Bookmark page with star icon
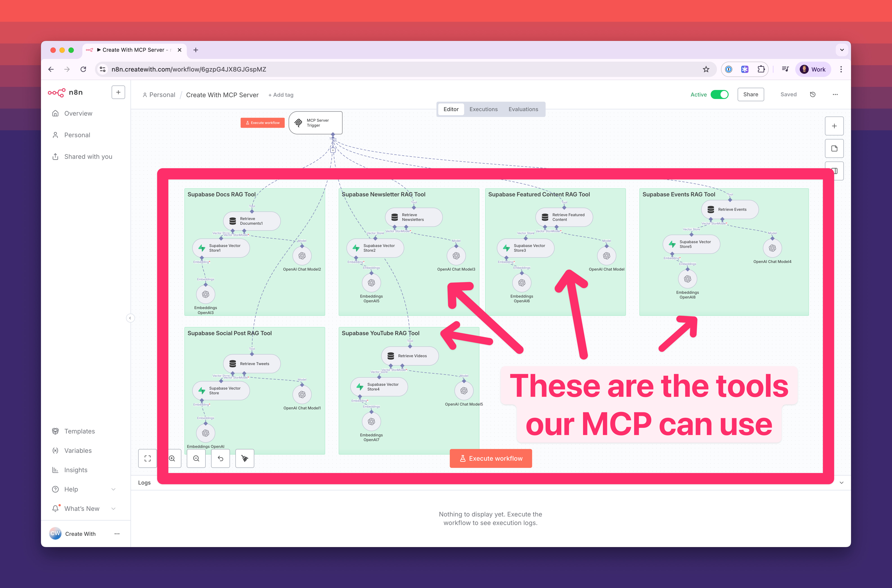 (x=706, y=69)
